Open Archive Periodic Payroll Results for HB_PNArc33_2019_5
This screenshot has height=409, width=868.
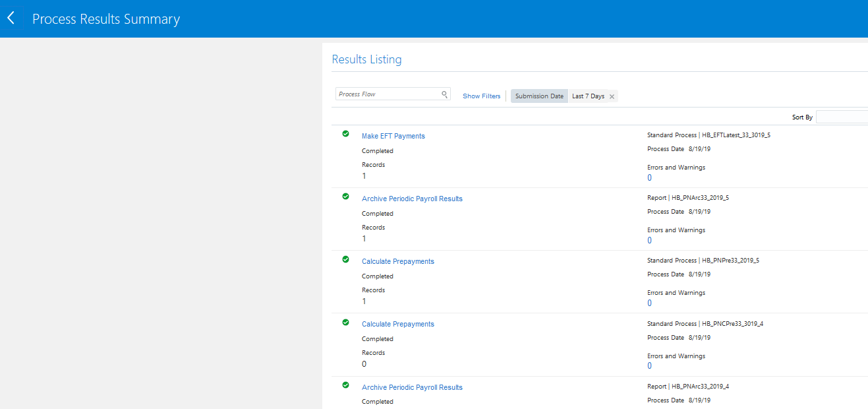click(412, 199)
